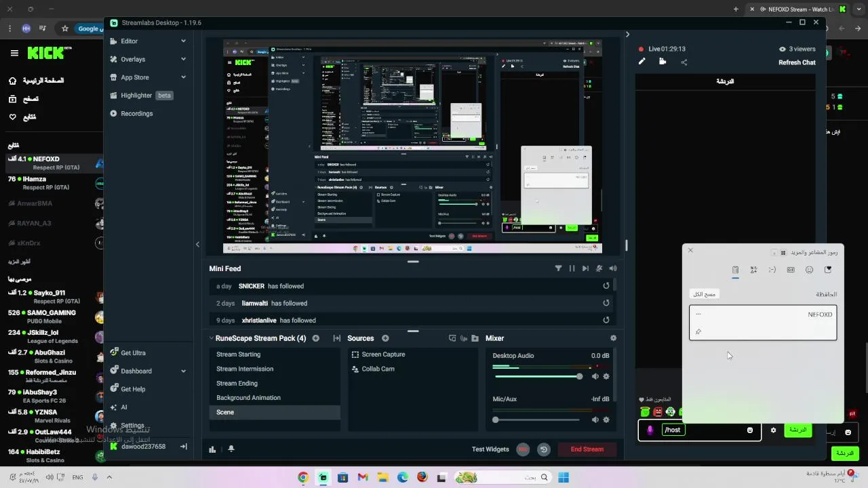
Task: Pin the NEFOXD clipboard item
Action: (x=698, y=331)
